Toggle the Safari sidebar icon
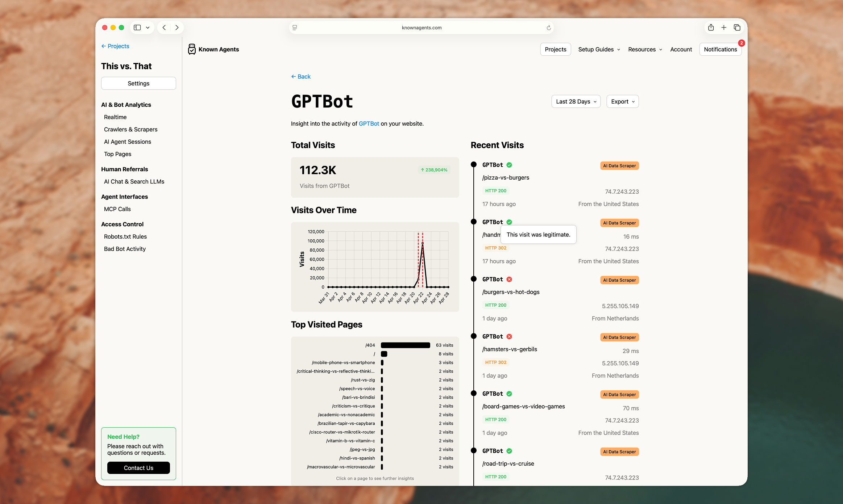This screenshot has height=504, width=843. [x=137, y=28]
